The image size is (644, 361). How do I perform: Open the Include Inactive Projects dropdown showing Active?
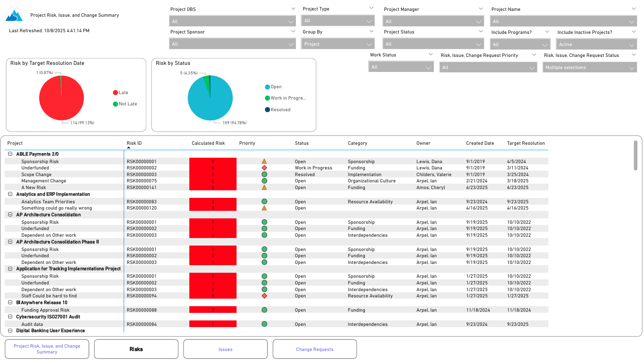tap(596, 44)
